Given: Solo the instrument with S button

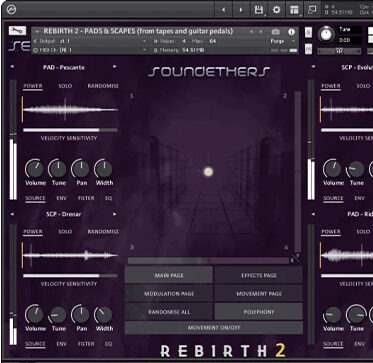Looking at the screenshot, I should [309, 32].
